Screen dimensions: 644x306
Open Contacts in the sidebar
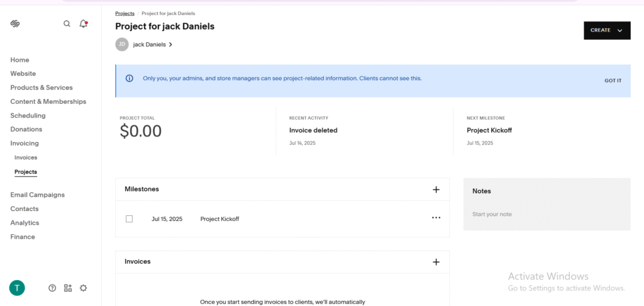point(25,209)
